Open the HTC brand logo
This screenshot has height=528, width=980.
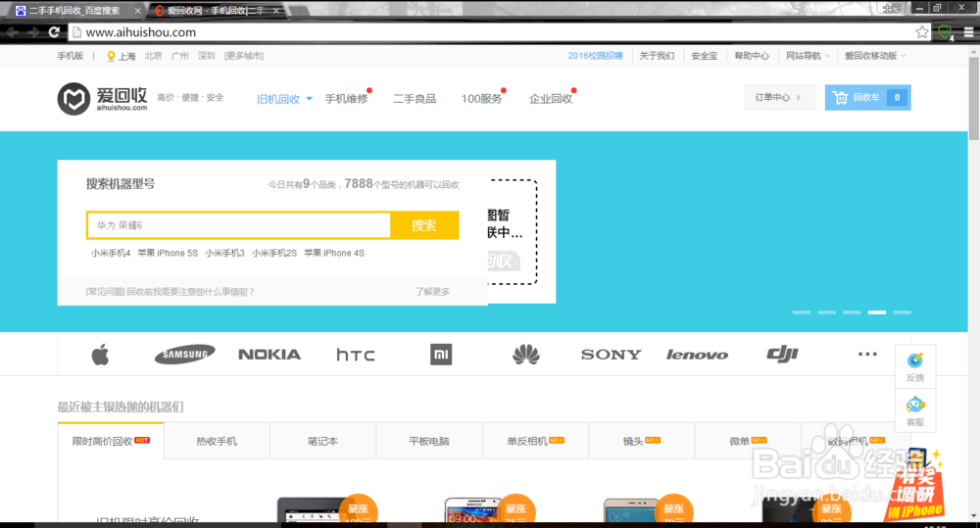[x=356, y=355]
